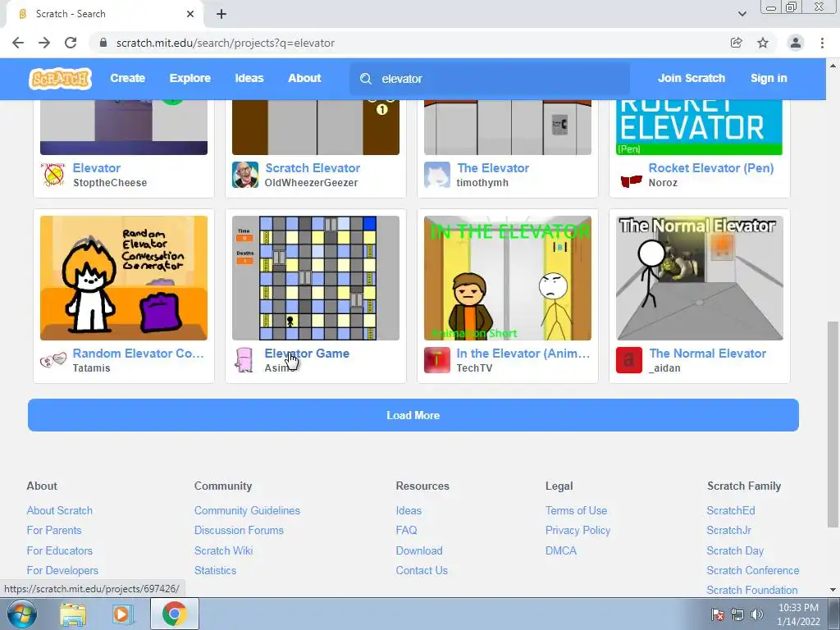Click TechTV's red avatar icon

click(437, 360)
